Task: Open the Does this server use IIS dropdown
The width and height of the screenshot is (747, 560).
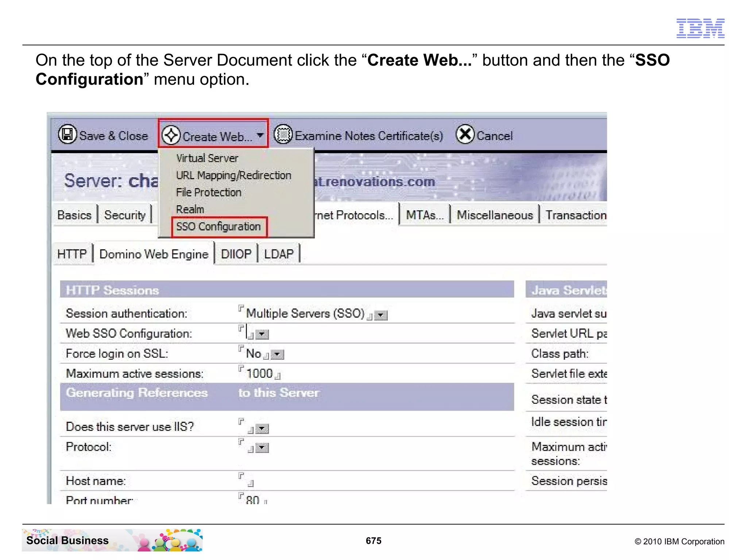Action: coord(262,429)
